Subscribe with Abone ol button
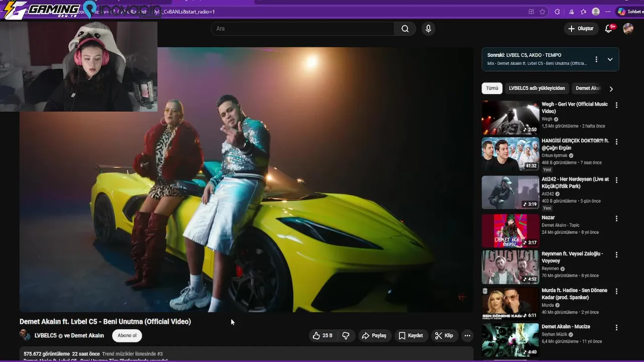The width and height of the screenshot is (644, 362). 127,335
